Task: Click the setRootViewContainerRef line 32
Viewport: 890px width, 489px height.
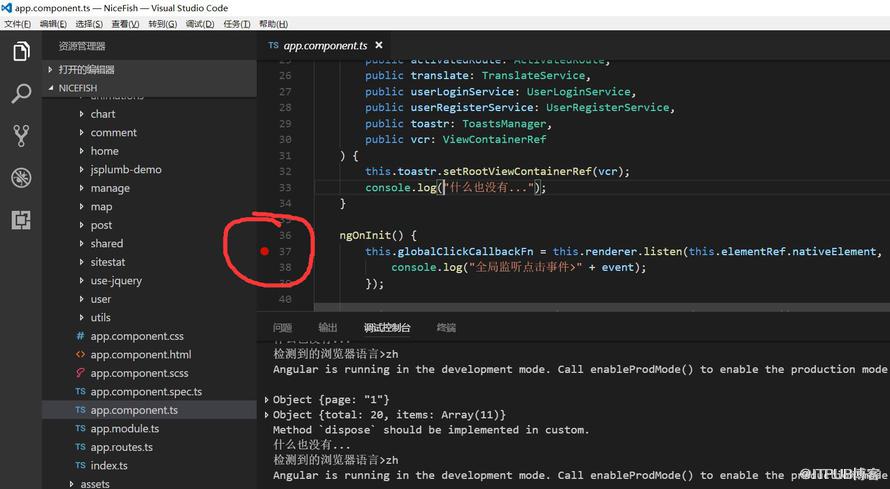Action: (x=497, y=171)
